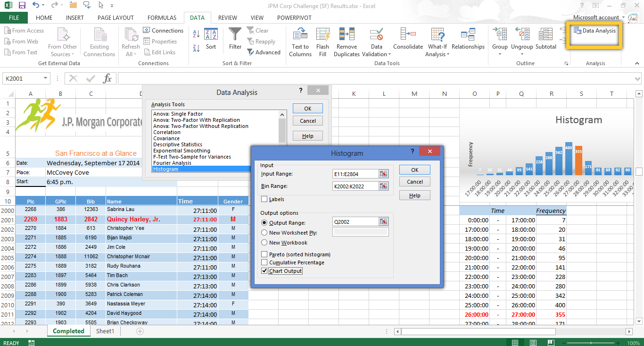Toggle the Filter funnel
The height and width of the screenshot is (346, 644).
(235, 39)
